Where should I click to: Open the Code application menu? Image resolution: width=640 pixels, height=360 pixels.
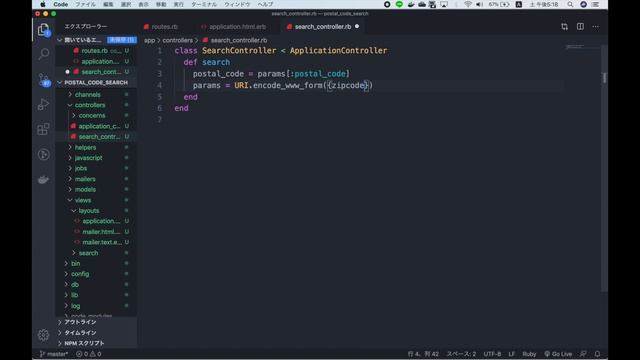point(60,4)
